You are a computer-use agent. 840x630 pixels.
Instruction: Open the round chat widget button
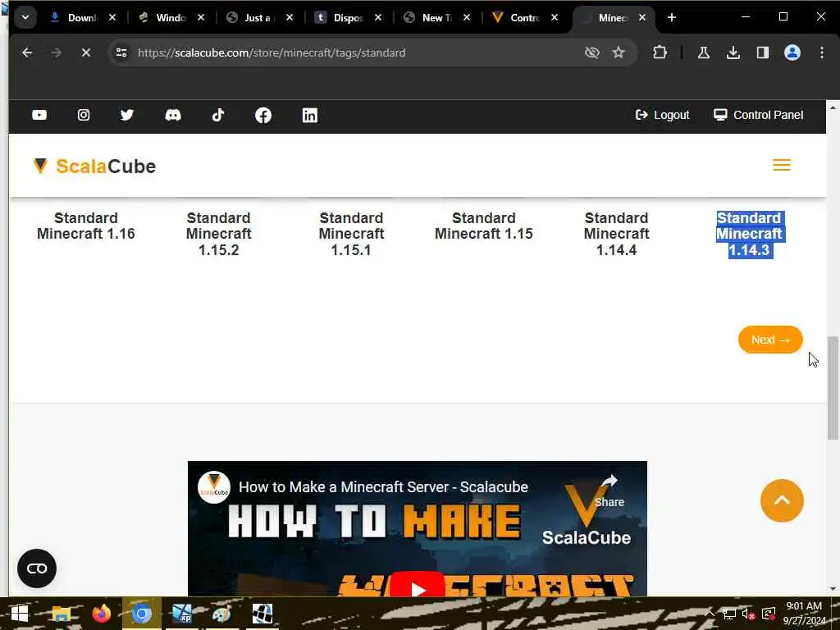(37, 568)
